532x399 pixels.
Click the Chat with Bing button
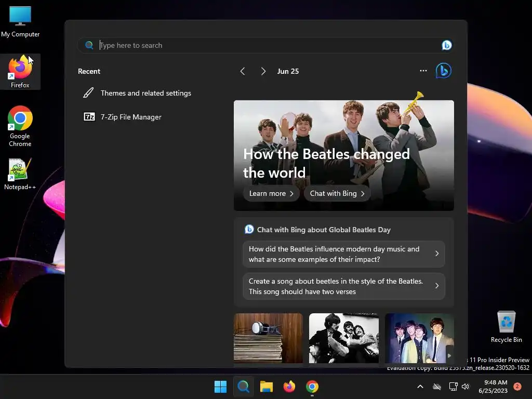337,193
